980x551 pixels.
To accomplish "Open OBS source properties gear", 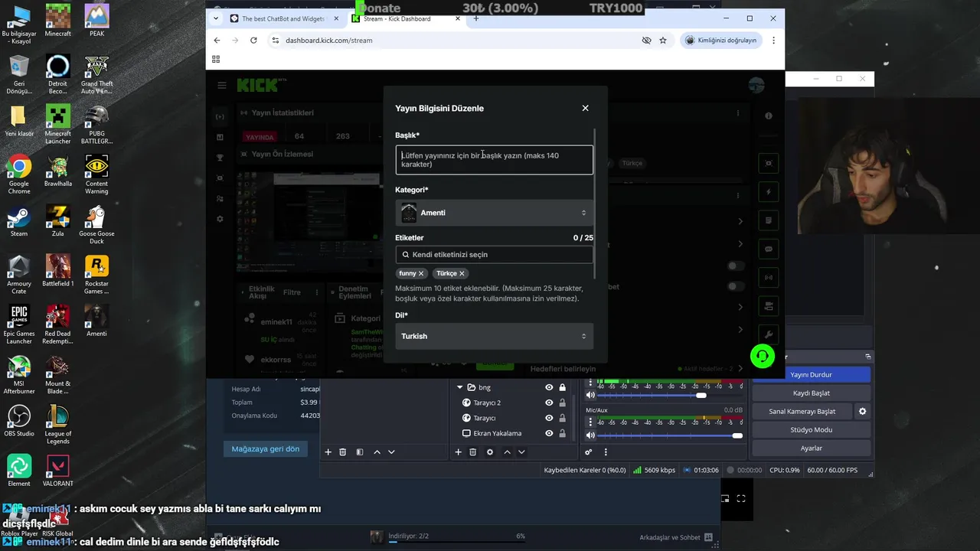I will click(x=490, y=452).
